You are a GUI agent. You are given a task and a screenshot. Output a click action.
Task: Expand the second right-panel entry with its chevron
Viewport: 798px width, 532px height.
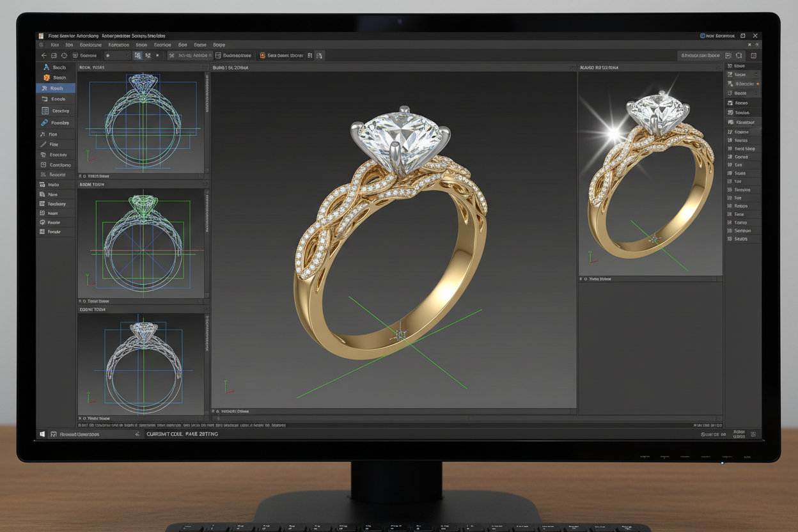(755, 74)
